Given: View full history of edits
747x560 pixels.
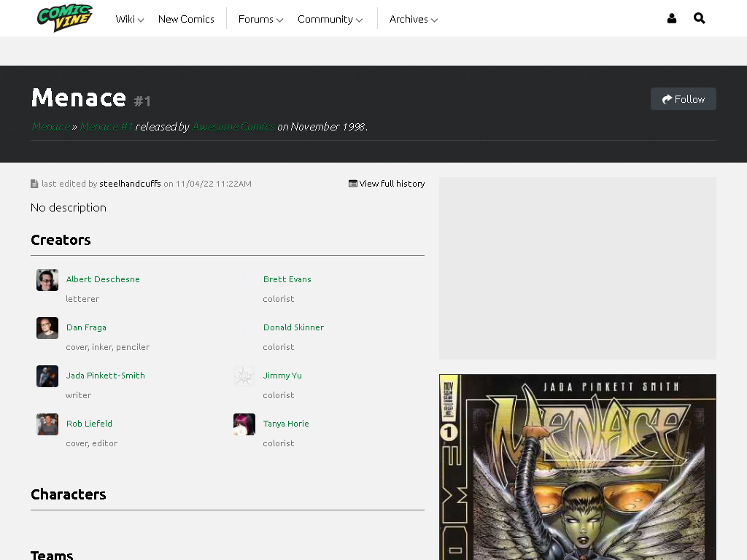Looking at the screenshot, I should [x=387, y=184].
